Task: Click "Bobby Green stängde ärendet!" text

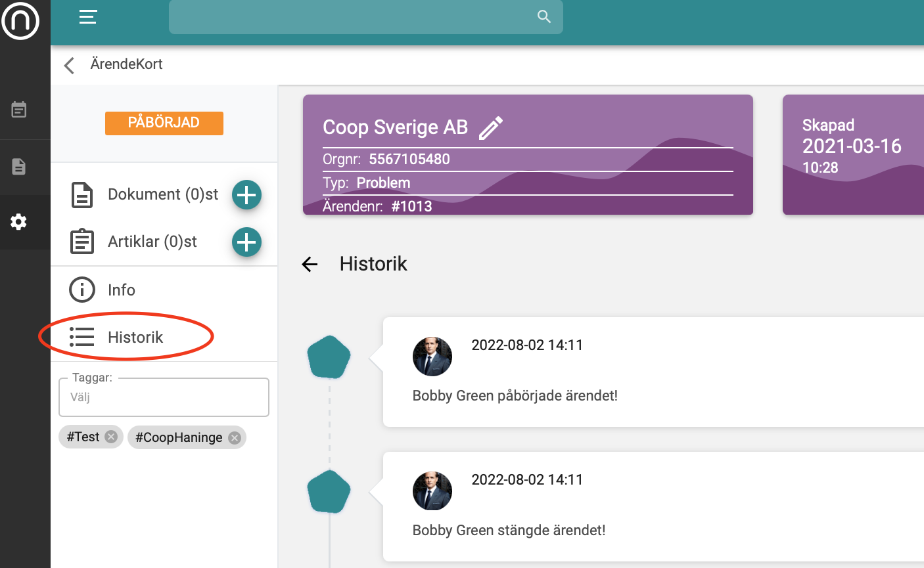Action: tap(509, 531)
